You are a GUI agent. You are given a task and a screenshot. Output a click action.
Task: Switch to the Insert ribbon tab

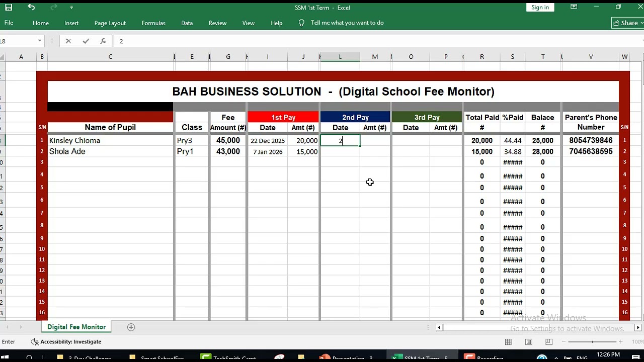click(x=71, y=23)
